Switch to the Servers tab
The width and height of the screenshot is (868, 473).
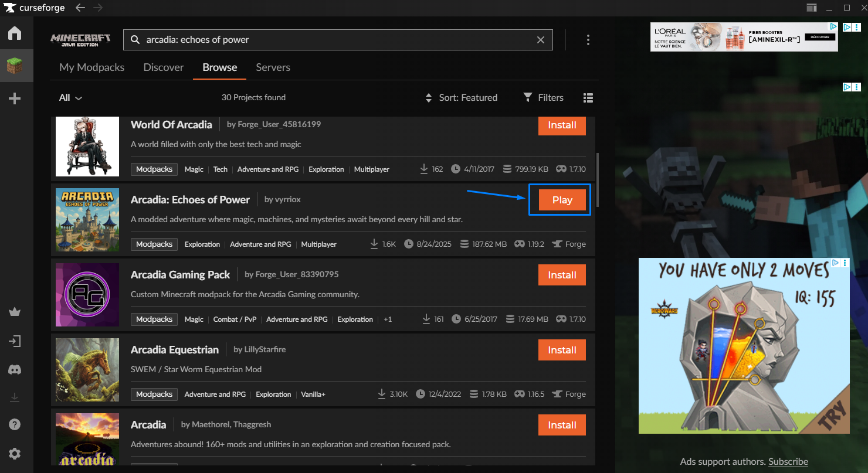(x=273, y=67)
